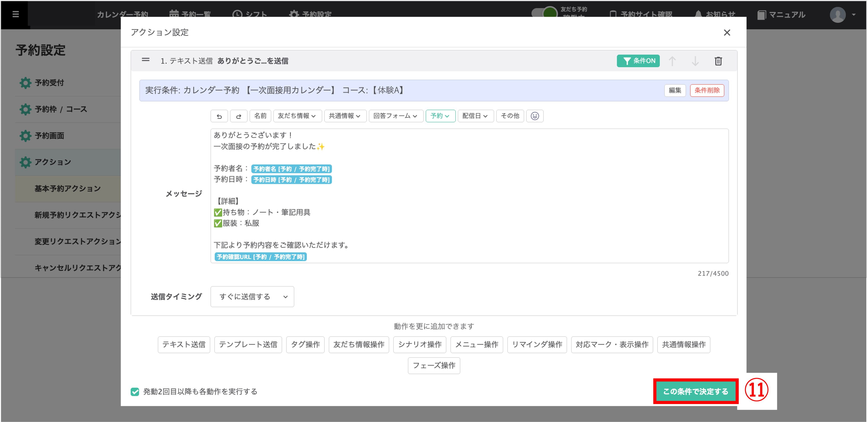Toggle the 条件ON filter button
868x422 pixels.
coord(638,61)
